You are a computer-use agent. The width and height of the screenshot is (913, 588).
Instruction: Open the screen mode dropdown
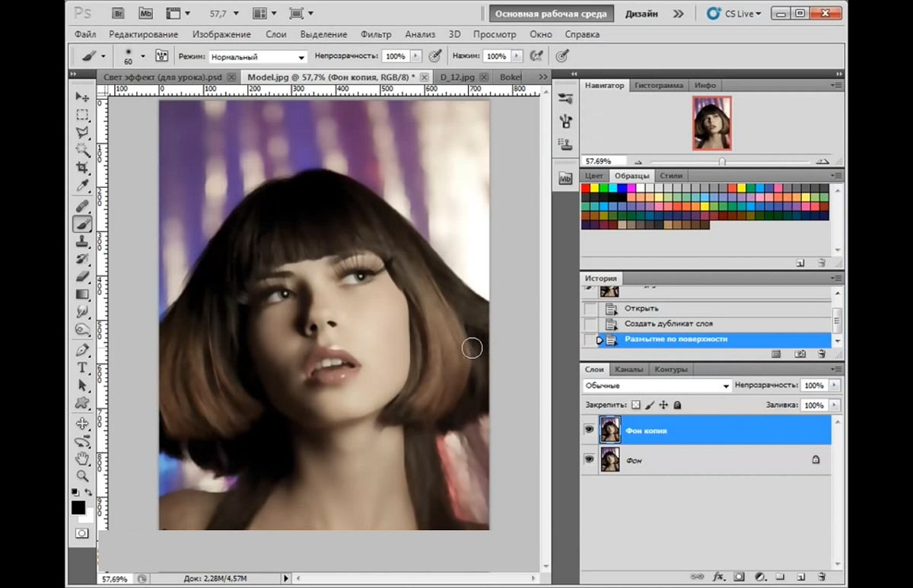pyautogui.click(x=301, y=13)
